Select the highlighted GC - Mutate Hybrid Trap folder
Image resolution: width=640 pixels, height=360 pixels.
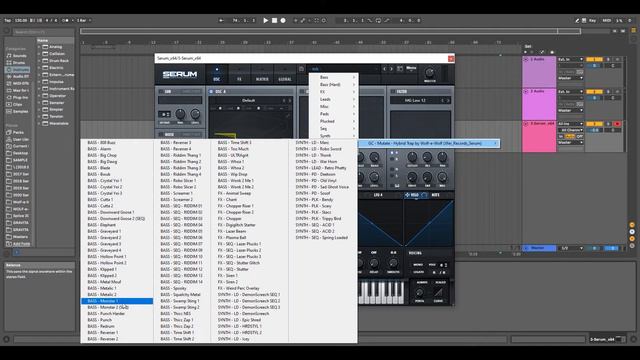click(x=429, y=143)
